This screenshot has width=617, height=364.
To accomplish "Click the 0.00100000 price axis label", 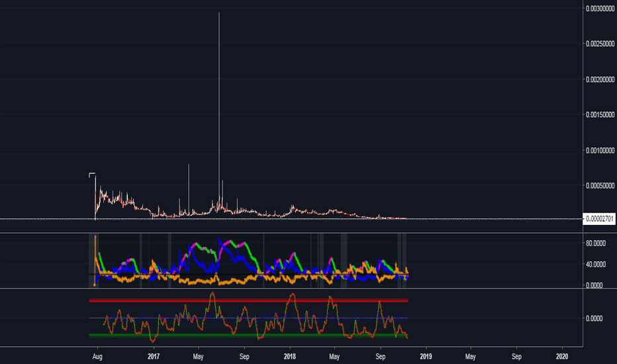I will pos(600,150).
